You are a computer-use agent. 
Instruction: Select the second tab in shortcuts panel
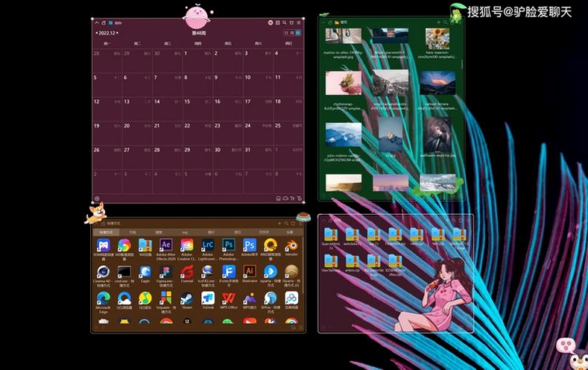pos(132,232)
